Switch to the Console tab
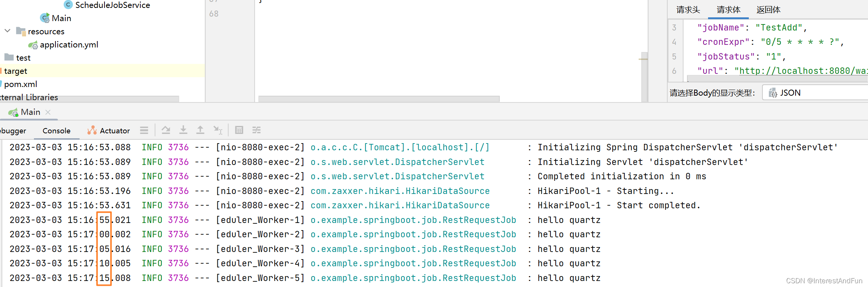 pos(57,131)
